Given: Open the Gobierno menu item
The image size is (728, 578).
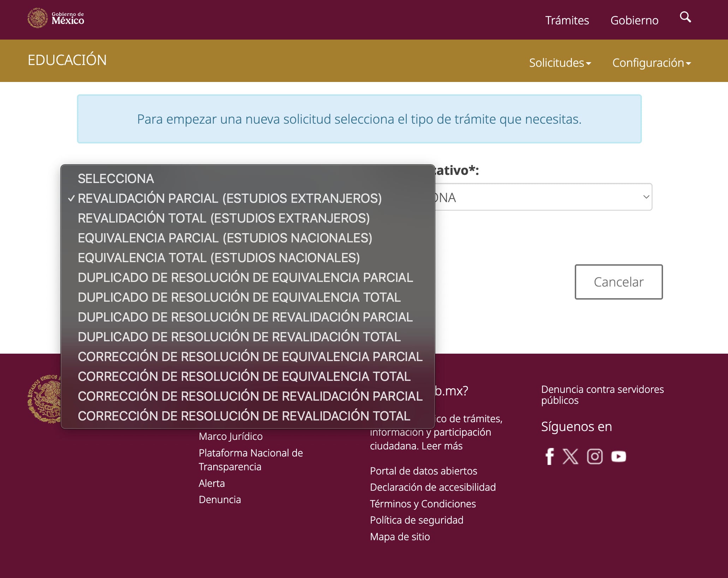Looking at the screenshot, I should [634, 20].
